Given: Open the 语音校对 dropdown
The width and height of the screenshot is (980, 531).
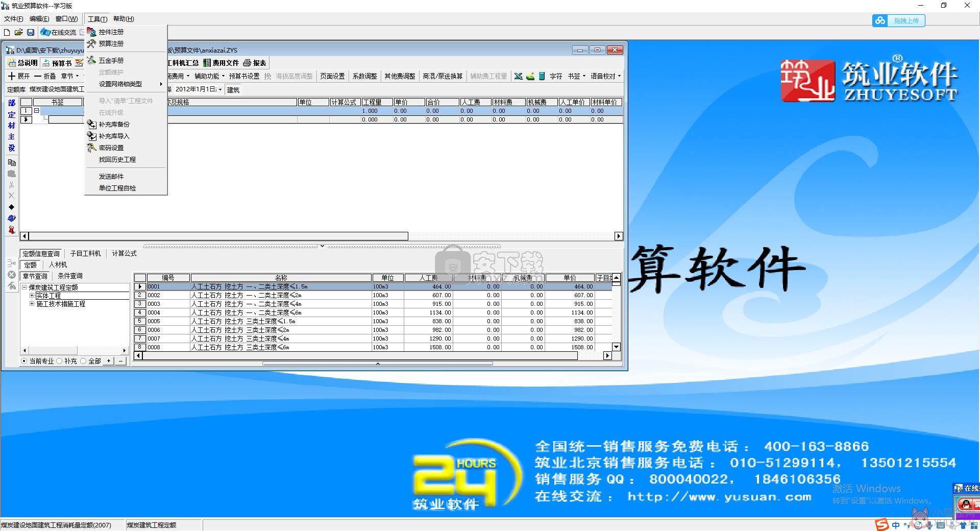Looking at the screenshot, I should (x=606, y=76).
